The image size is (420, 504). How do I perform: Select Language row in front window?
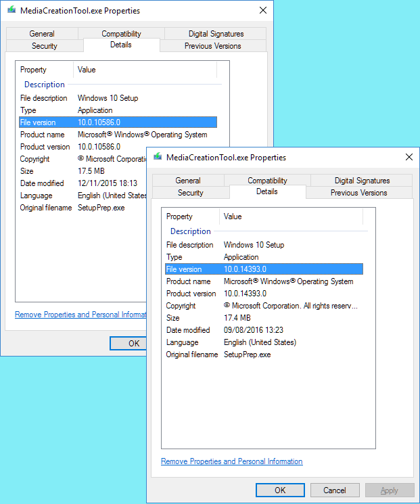(x=264, y=342)
